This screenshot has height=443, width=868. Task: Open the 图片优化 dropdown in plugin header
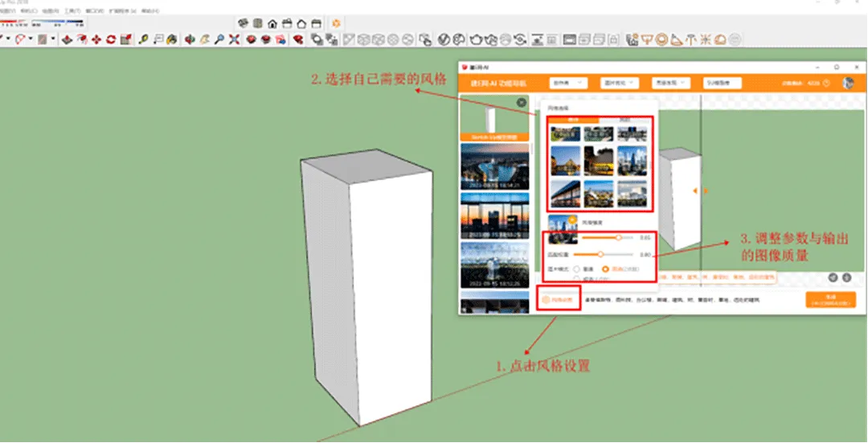[x=620, y=83]
